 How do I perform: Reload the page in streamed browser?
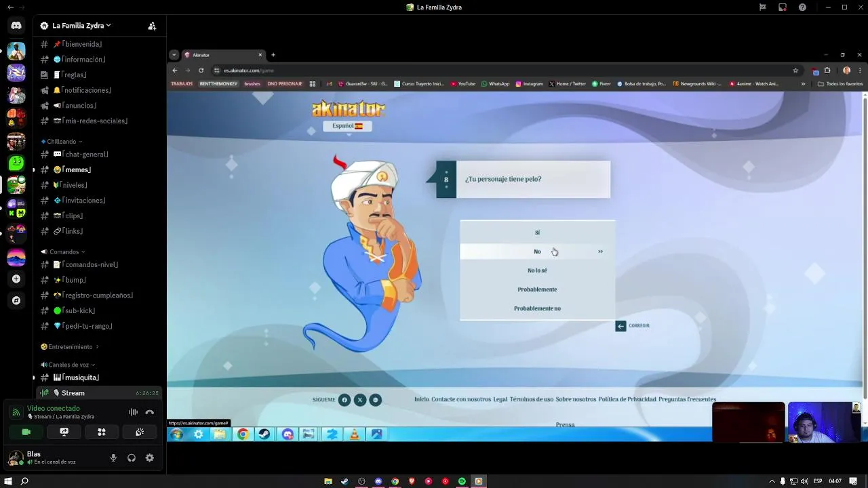coord(201,70)
